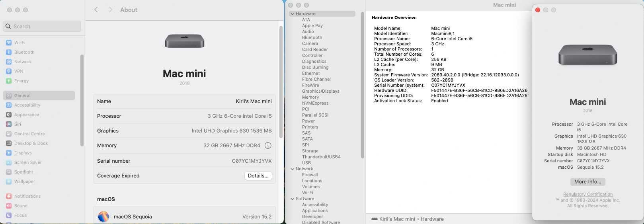Click the forward arrow beside About title

pyautogui.click(x=110, y=10)
